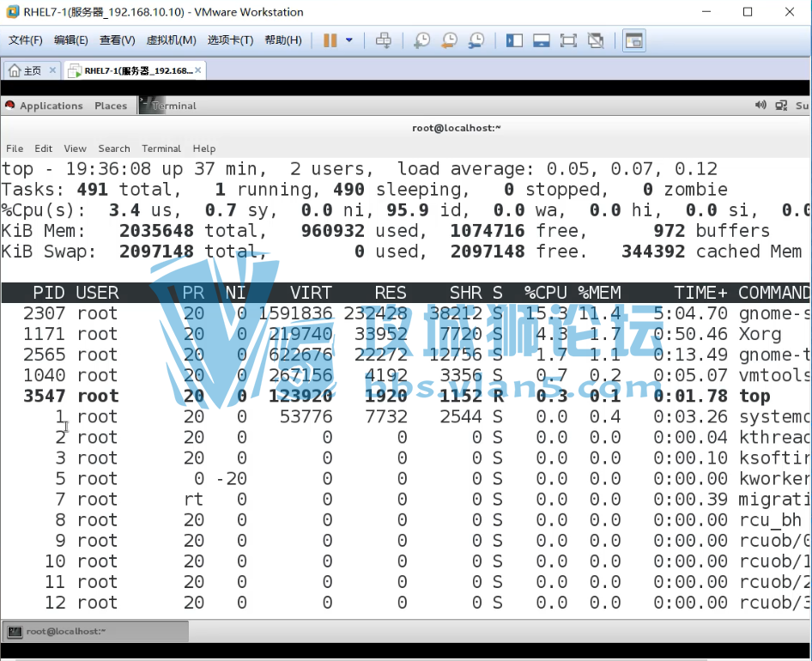
Task: Click the console view icon
Action: click(x=633, y=40)
